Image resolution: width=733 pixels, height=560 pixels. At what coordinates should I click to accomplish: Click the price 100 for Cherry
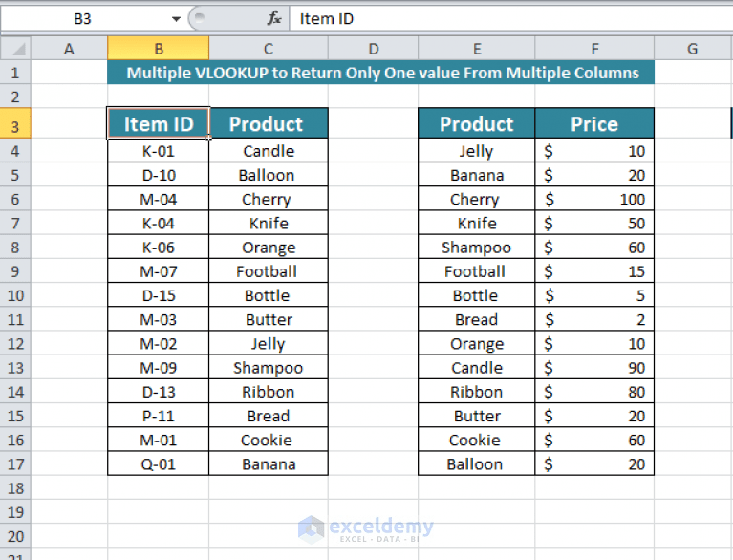point(594,199)
